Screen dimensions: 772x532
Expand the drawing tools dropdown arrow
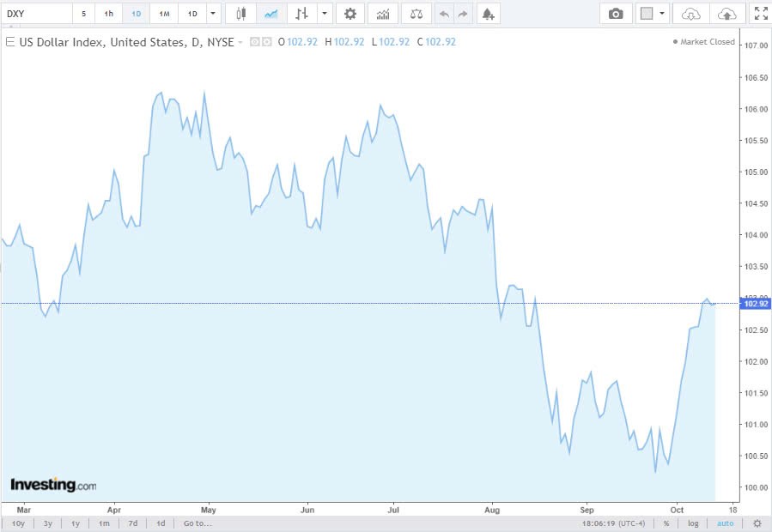pos(324,13)
